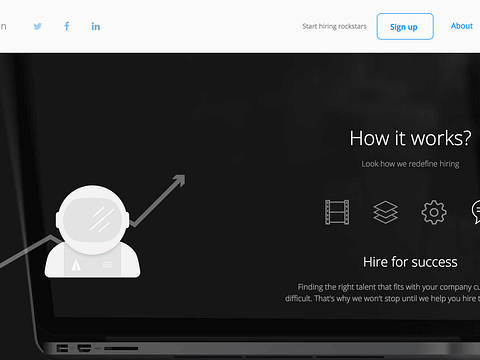This screenshot has height=360, width=480.
Task: Click the Sign up button
Action: [405, 27]
